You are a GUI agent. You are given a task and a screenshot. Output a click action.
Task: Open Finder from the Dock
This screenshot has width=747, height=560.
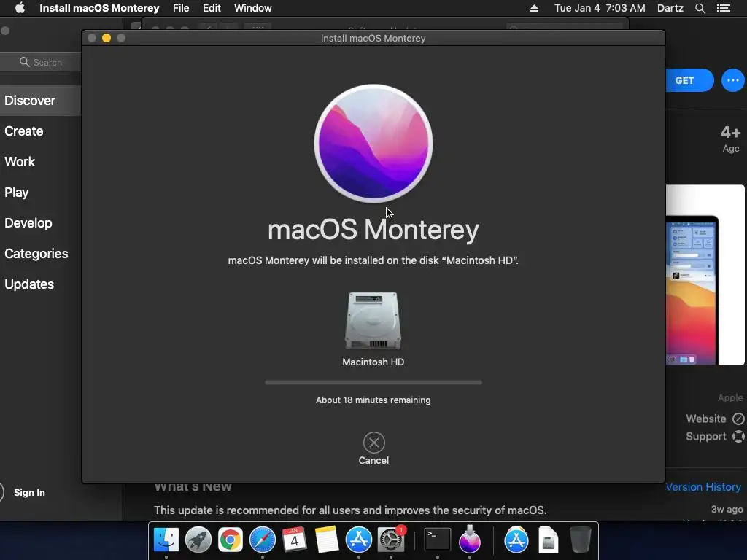tap(166, 540)
